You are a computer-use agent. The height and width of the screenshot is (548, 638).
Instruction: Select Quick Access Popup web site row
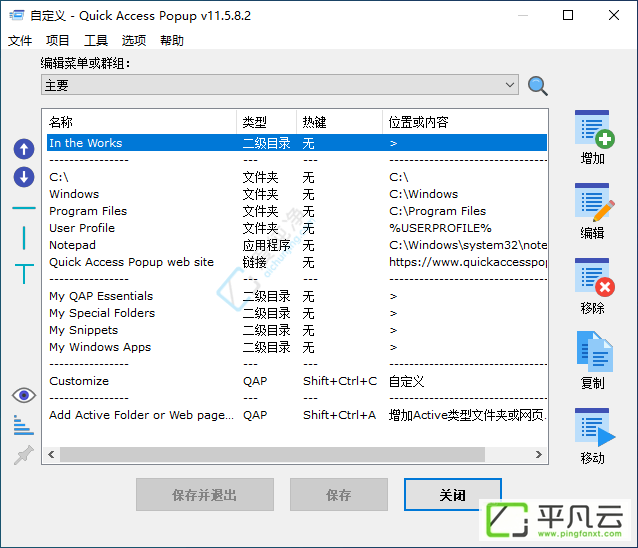coord(297,262)
